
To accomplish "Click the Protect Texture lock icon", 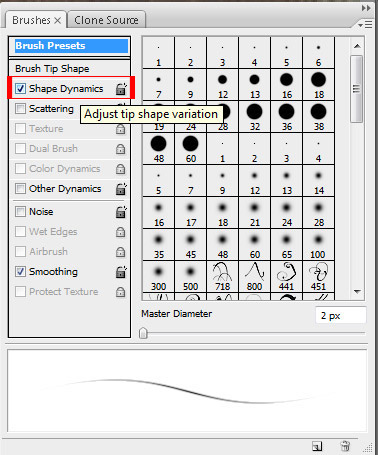I will pyautogui.click(x=120, y=292).
